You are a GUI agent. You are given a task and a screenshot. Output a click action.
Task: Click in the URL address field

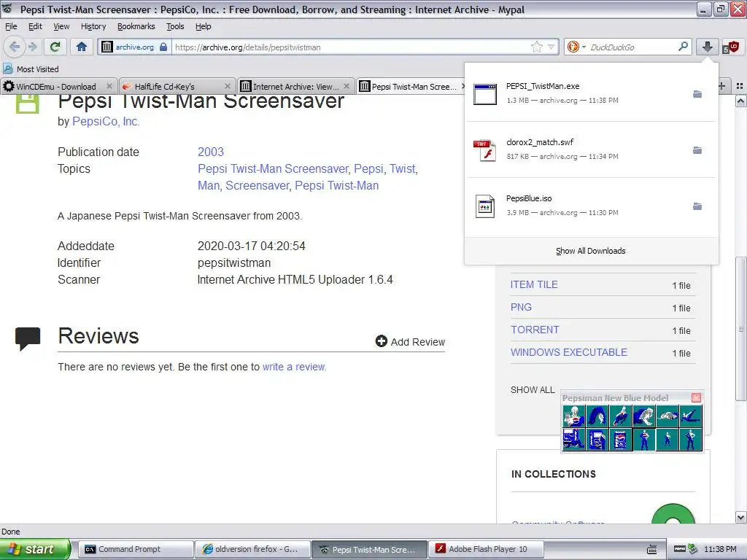350,47
